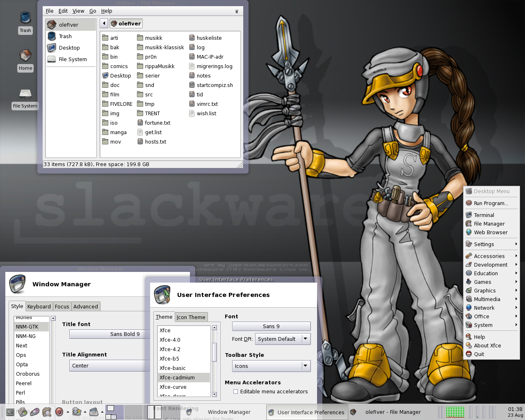Expand the System submenu
Viewport: 525px width, 420px height.
coord(491,325)
